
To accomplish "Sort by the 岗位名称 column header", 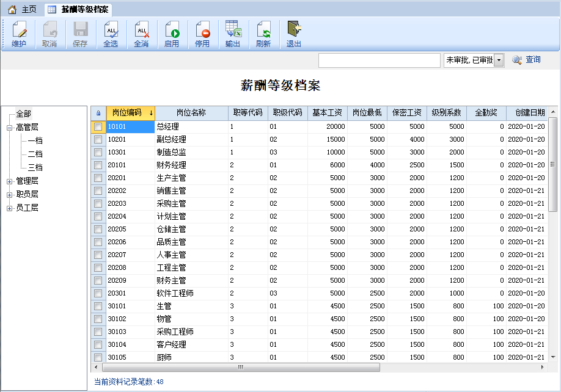I will pyautogui.click(x=191, y=113).
